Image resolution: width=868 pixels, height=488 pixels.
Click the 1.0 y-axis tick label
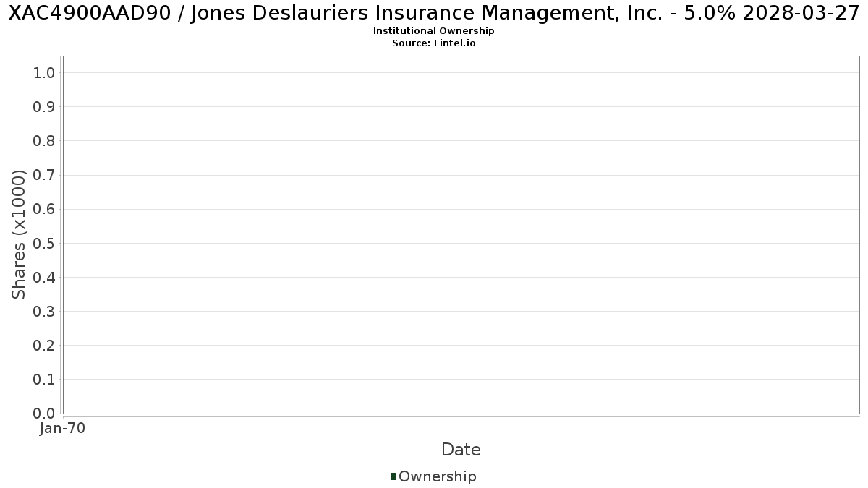(44, 72)
